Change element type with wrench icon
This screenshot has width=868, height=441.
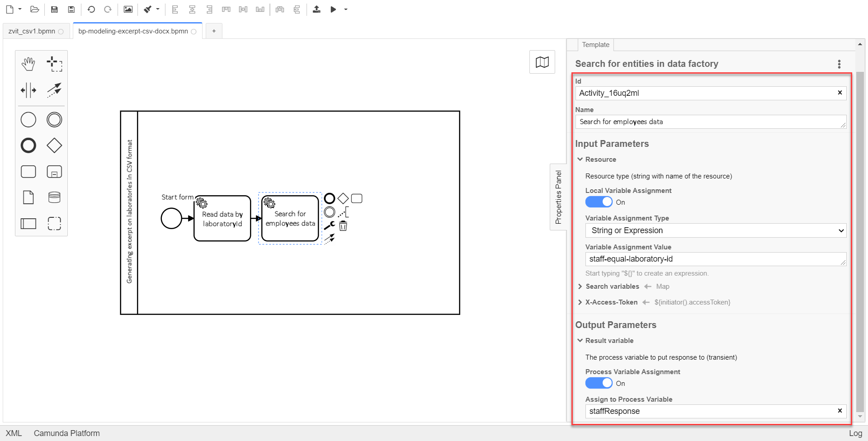[x=330, y=225]
